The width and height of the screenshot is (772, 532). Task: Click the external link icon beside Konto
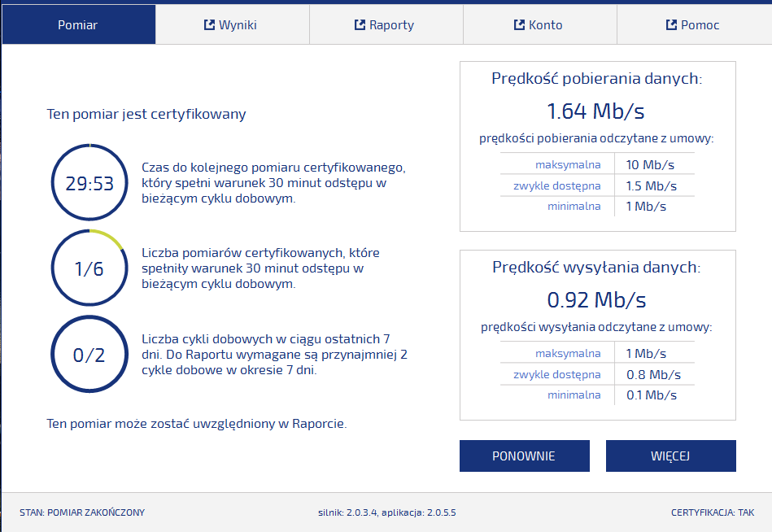pos(520,25)
